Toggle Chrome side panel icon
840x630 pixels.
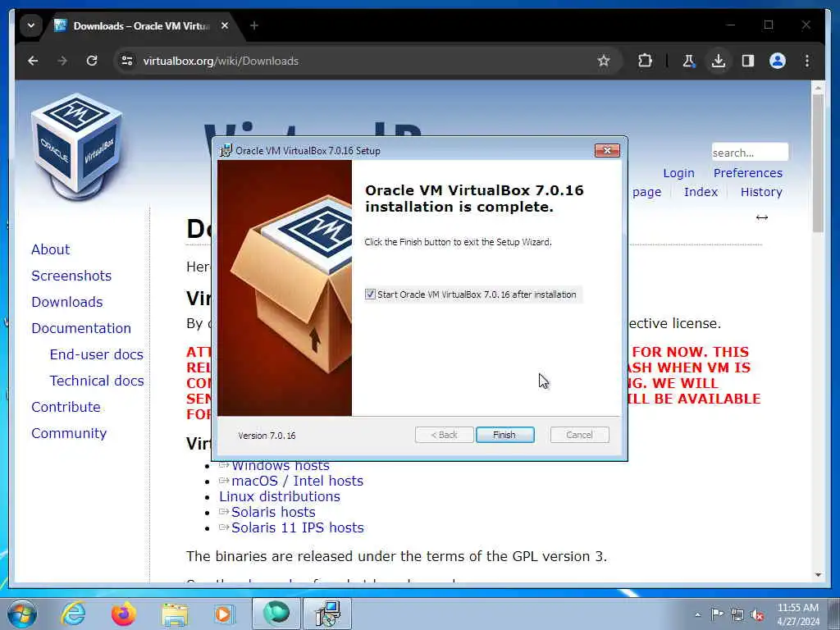(748, 61)
